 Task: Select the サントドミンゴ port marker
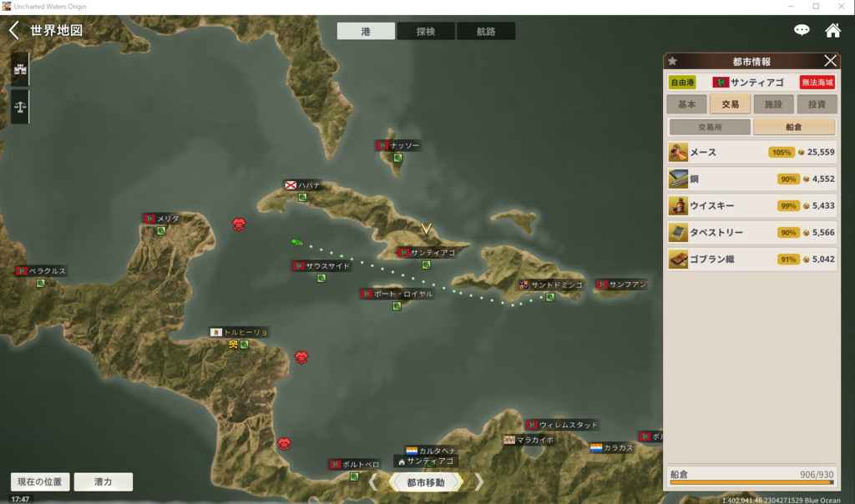550,297
